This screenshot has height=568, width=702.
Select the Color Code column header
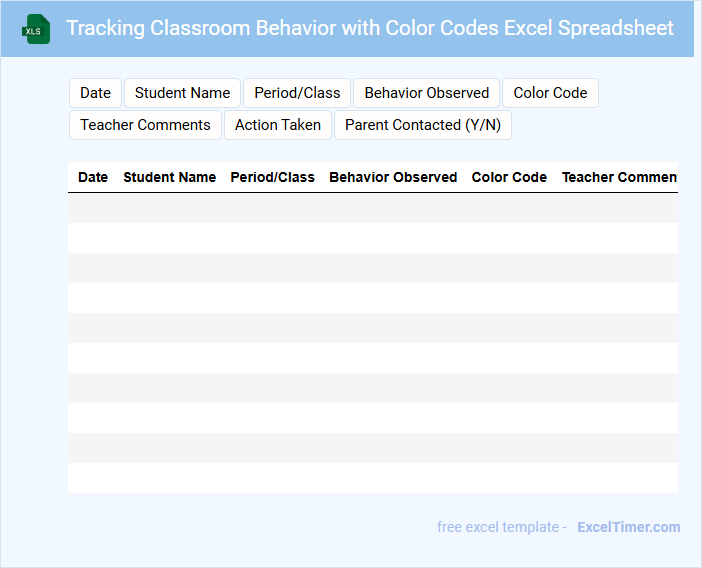509,177
